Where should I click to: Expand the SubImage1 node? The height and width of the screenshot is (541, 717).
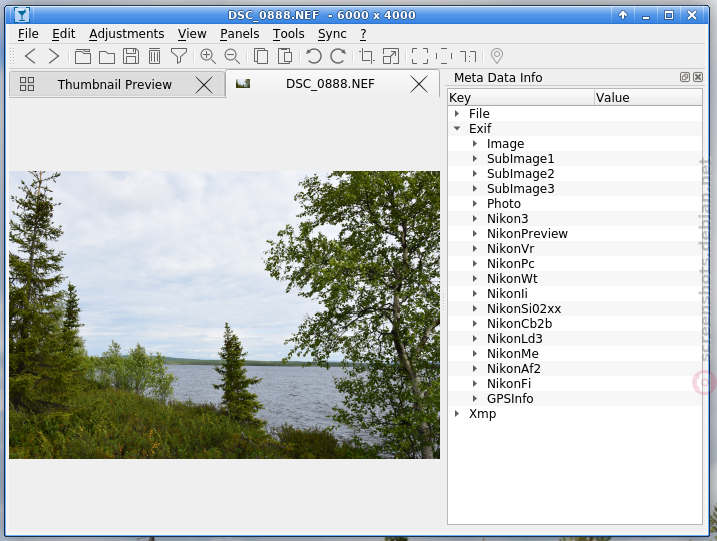click(475, 159)
